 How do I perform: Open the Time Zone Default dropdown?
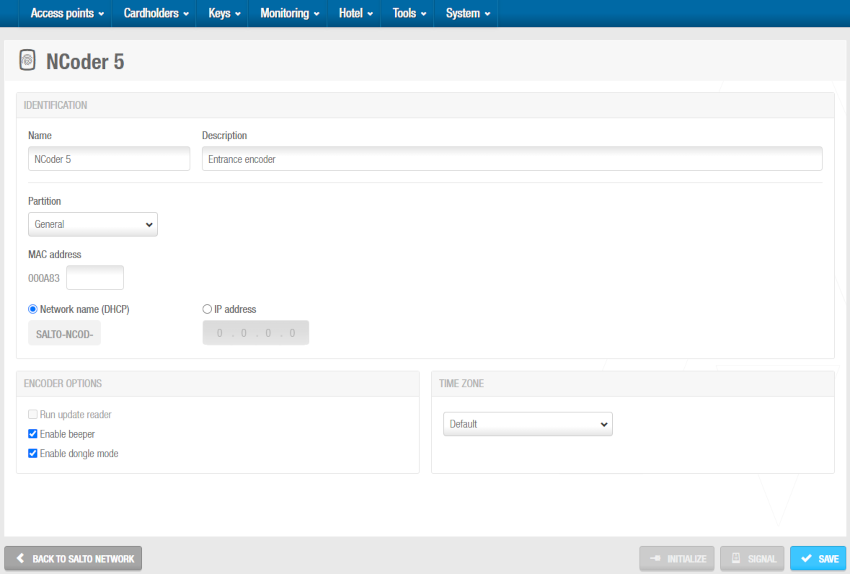click(527, 424)
